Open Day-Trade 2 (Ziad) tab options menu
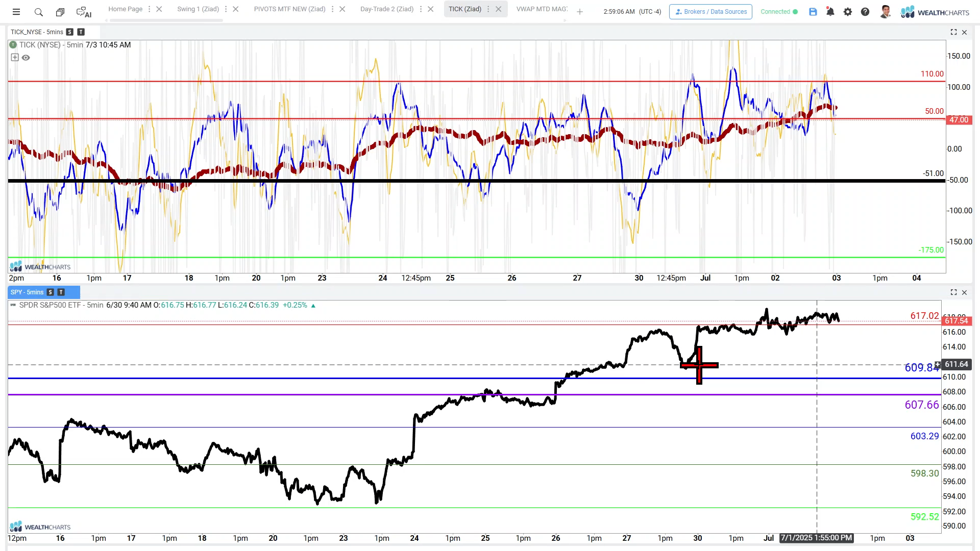The width and height of the screenshot is (980, 551). [421, 9]
